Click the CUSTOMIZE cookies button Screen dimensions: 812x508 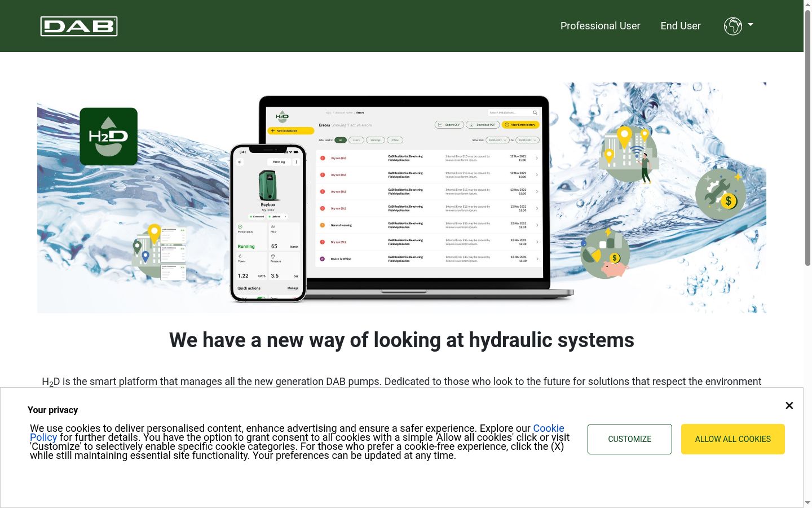tap(630, 439)
